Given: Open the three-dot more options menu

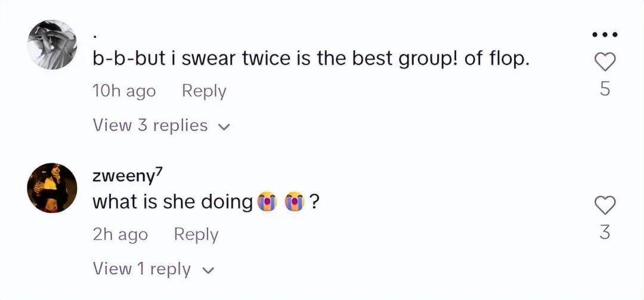Looking at the screenshot, I should pyautogui.click(x=605, y=34).
